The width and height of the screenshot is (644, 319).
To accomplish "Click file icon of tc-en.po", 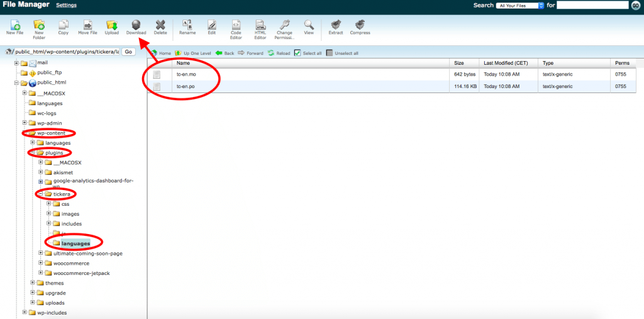I will (157, 86).
